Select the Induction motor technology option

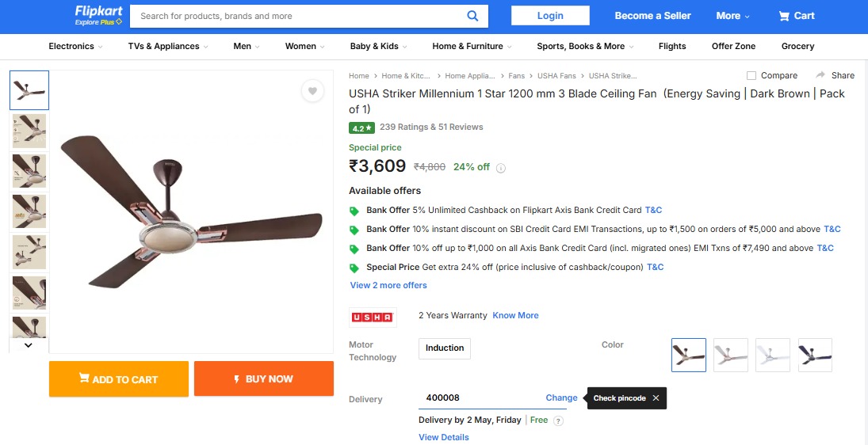pyautogui.click(x=445, y=348)
